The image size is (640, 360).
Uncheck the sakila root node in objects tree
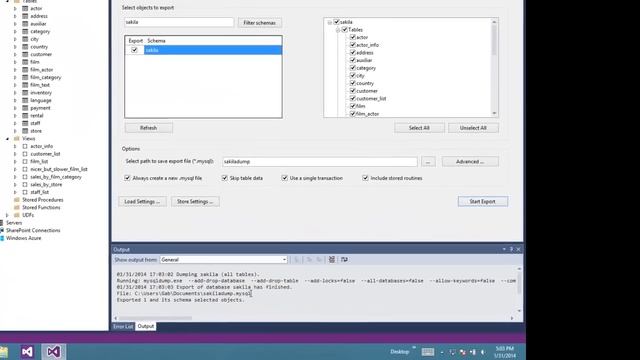click(336, 22)
